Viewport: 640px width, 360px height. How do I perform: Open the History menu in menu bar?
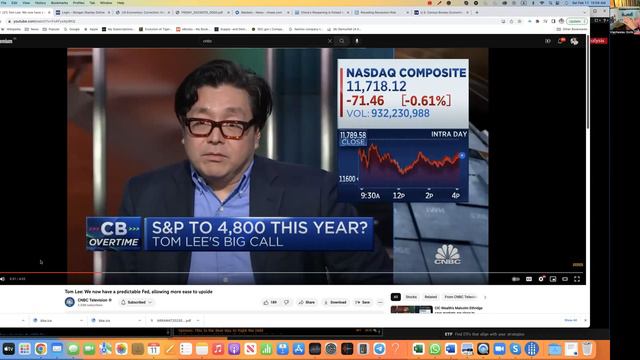tap(40, 3)
